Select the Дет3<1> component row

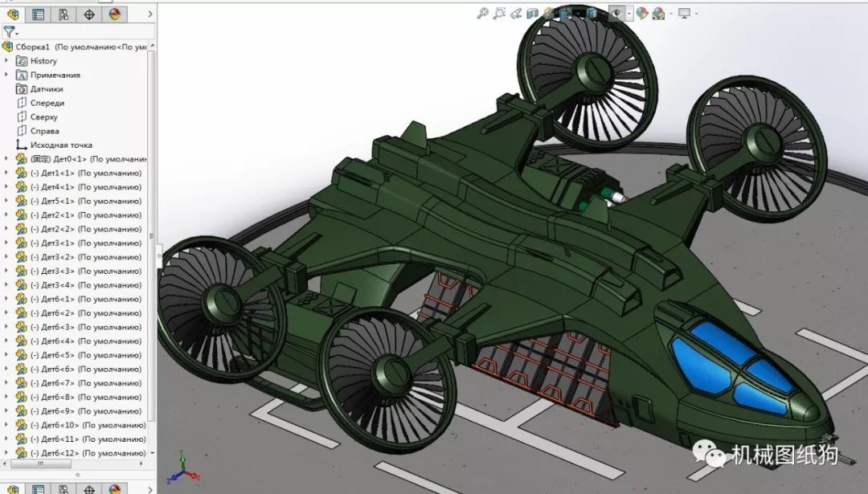[x=79, y=243]
